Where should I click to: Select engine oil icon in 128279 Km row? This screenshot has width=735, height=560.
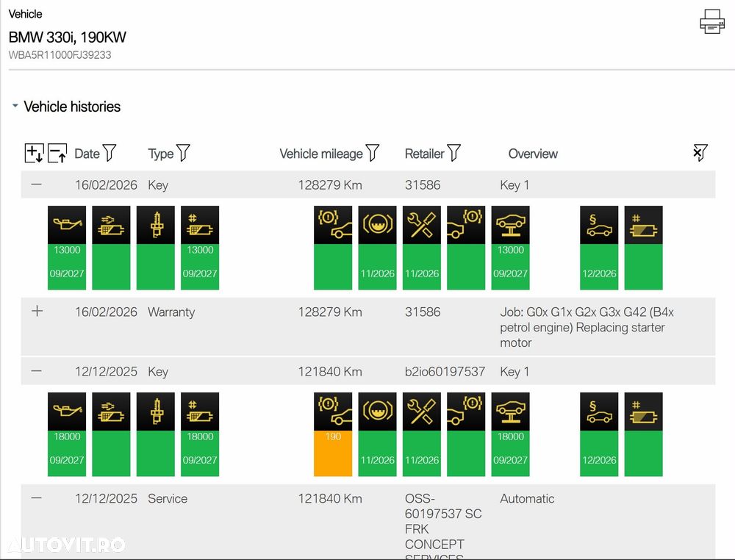(67, 225)
